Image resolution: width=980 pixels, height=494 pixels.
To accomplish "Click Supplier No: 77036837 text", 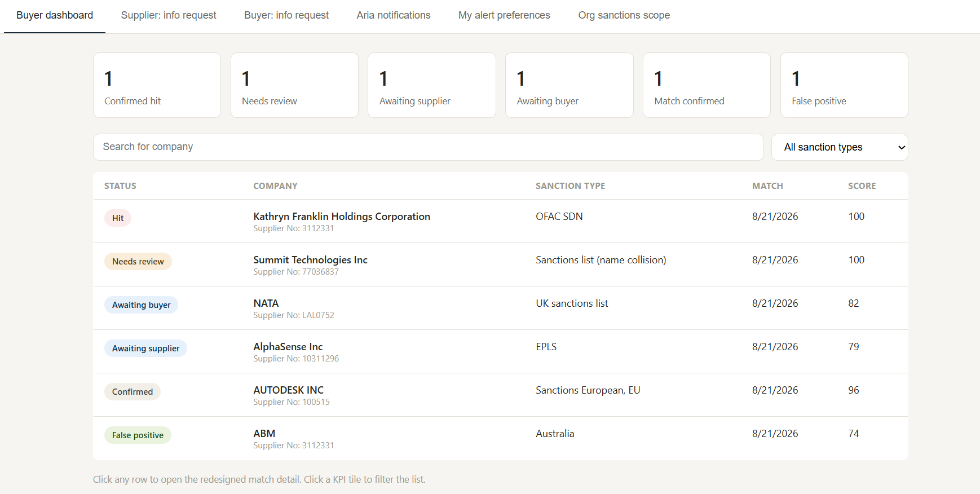I will 296,272.
